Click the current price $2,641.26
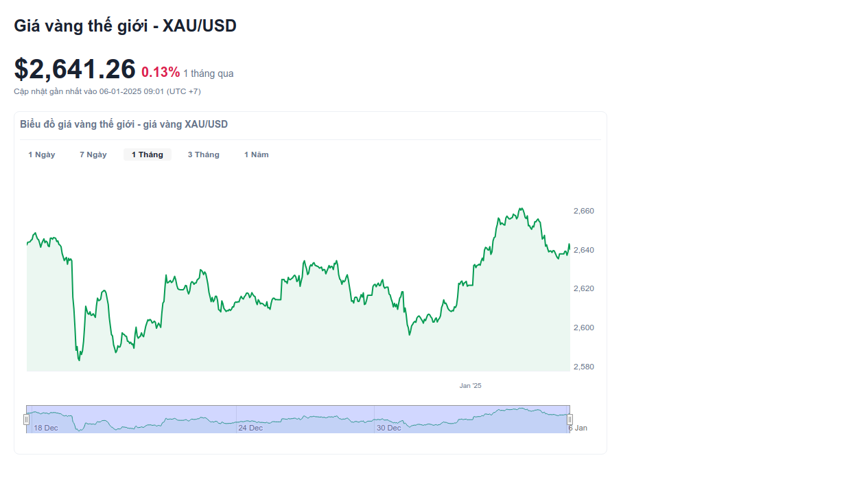Image resolution: width=868 pixels, height=482 pixels. 75,69
